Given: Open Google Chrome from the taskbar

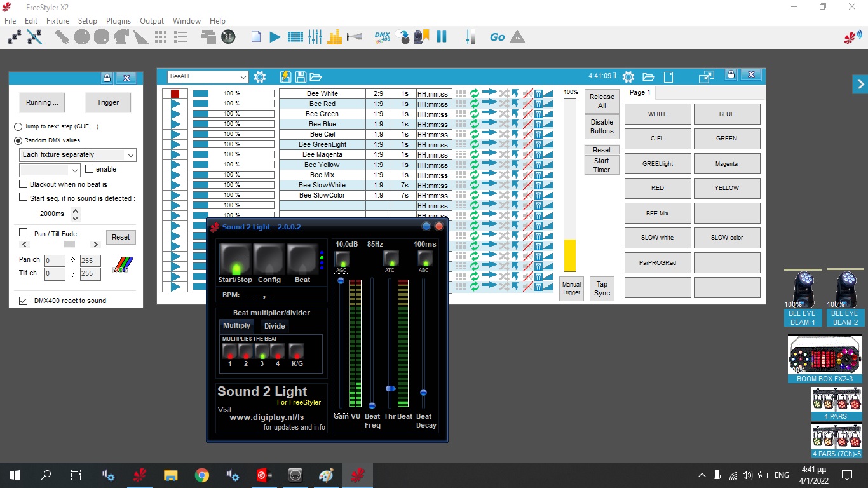Looking at the screenshot, I should click(202, 475).
